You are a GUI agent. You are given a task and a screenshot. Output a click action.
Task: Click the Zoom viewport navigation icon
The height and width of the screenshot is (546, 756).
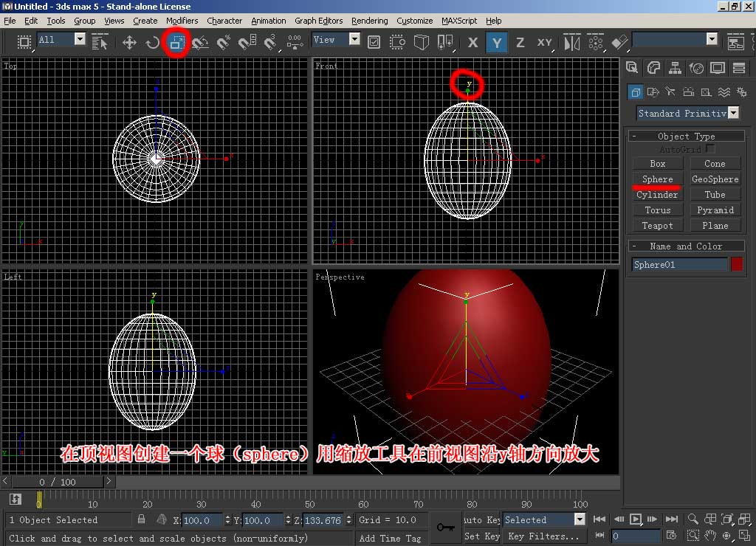tap(693, 519)
